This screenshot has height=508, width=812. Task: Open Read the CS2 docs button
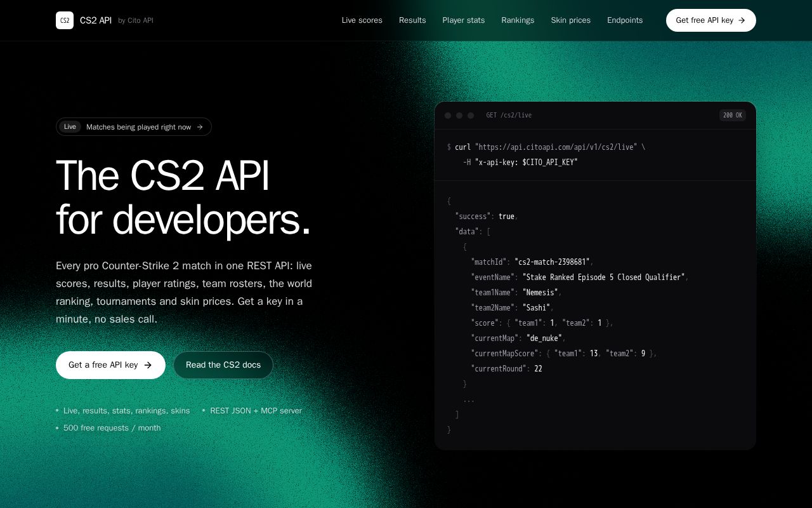click(223, 365)
